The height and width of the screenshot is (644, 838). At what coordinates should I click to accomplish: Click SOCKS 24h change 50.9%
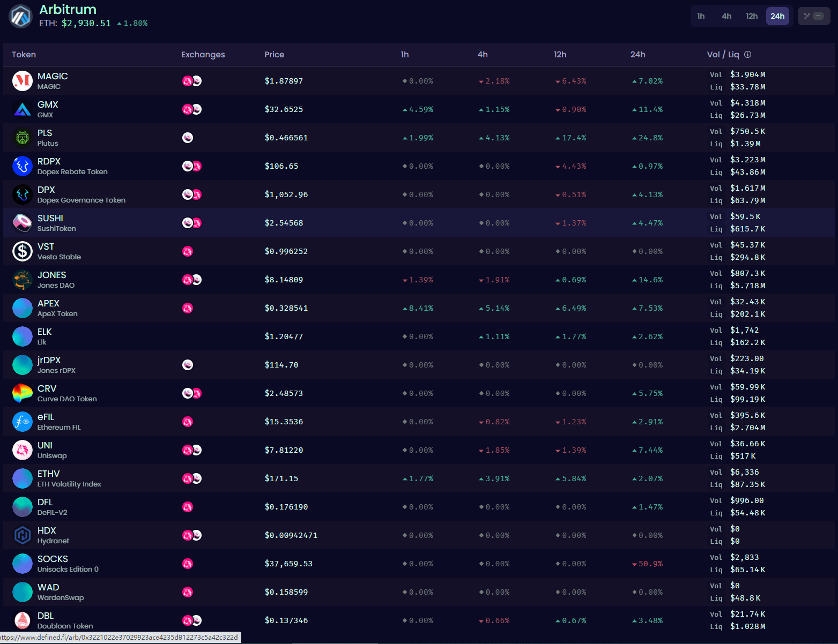pyautogui.click(x=647, y=564)
